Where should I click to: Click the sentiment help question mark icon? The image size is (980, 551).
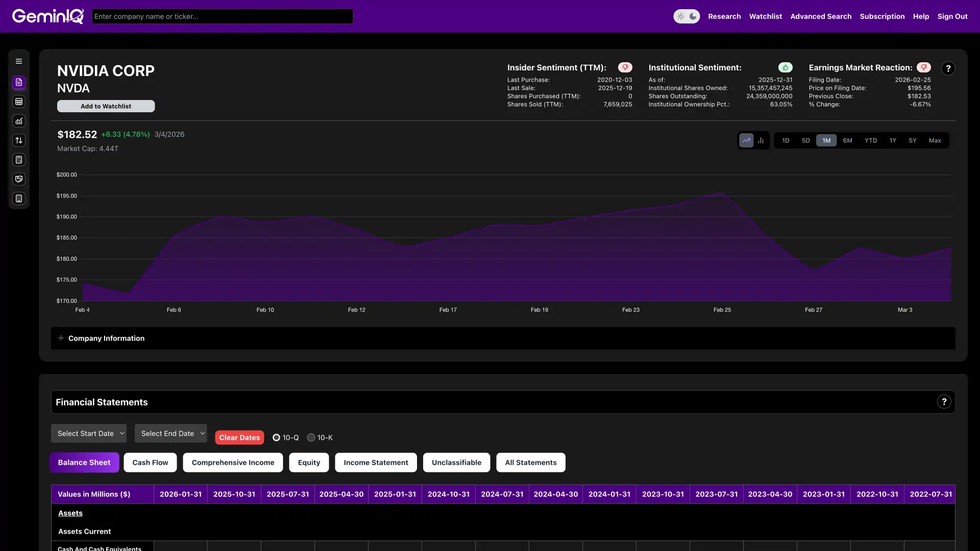click(x=948, y=68)
